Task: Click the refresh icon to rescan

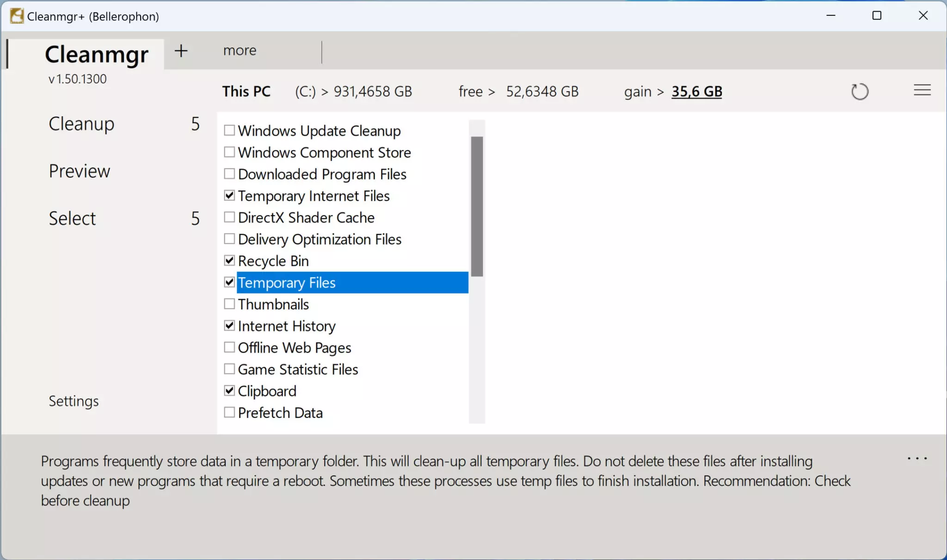Action: (x=859, y=91)
